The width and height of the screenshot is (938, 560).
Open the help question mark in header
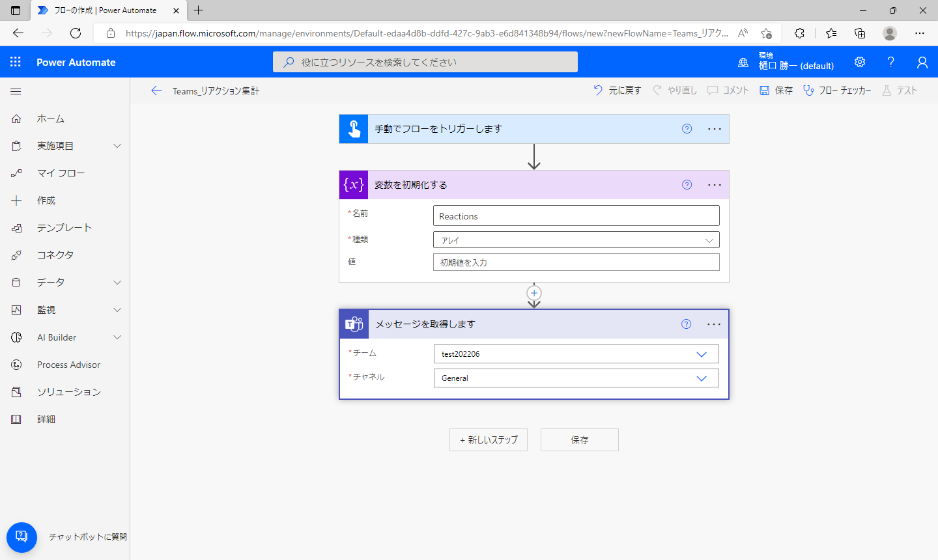(890, 62)
